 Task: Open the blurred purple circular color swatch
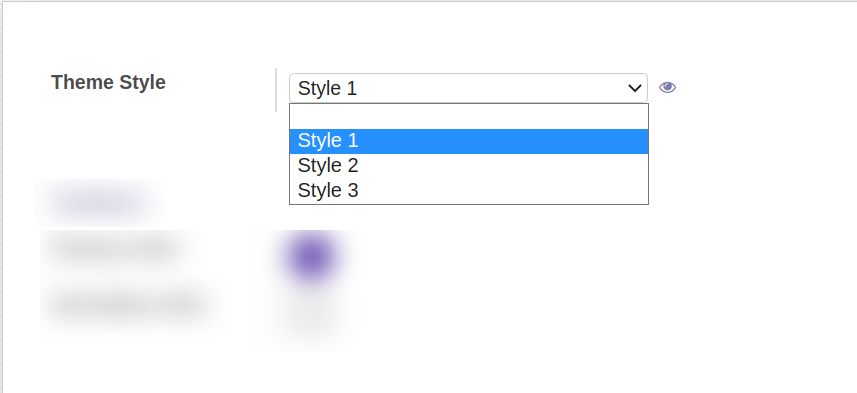(310, 256)
